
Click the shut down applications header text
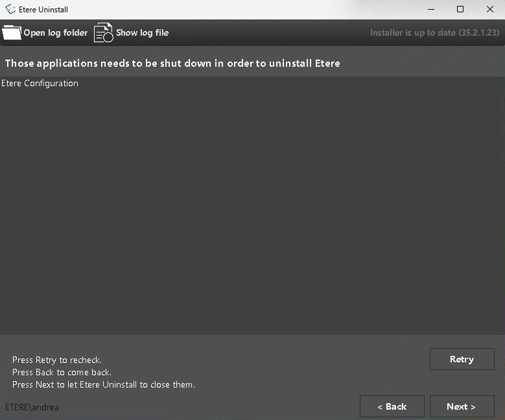(x=172, y=63)
